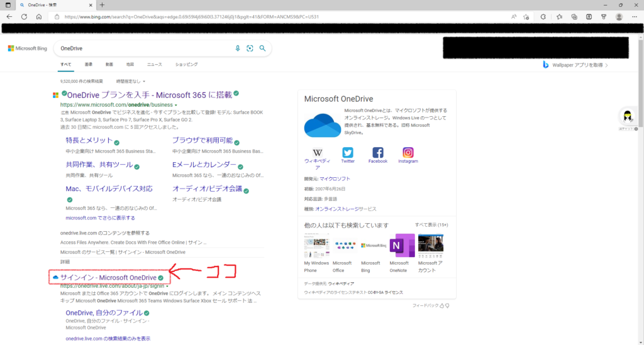Open Mac、モバイルデバイス対応 sitelink
Screen dimensions: 644x345
pos(109,189)
